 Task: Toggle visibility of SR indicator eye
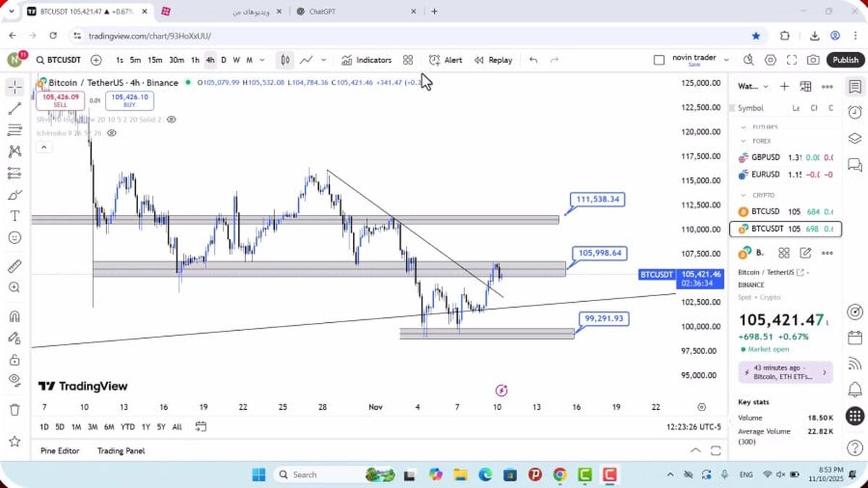(171, 119)
